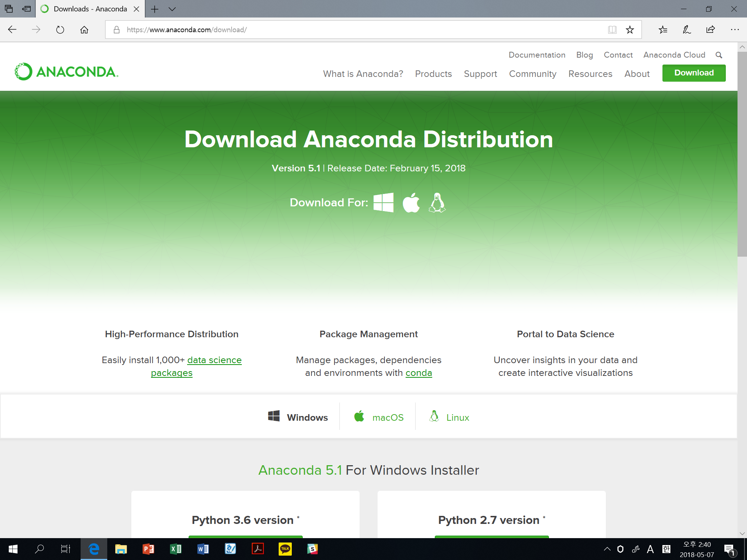
Task: Open the Edge settings ellipsis menu
Action: click(735, 30)
